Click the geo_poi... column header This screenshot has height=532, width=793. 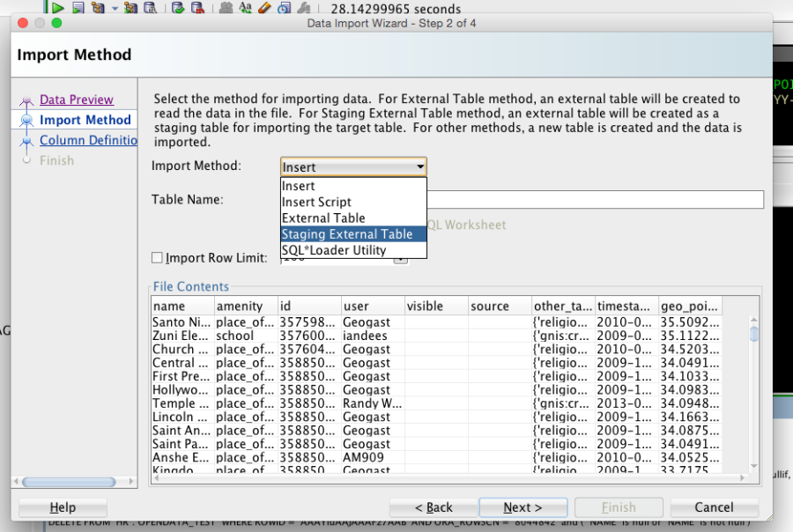[690, 306]
